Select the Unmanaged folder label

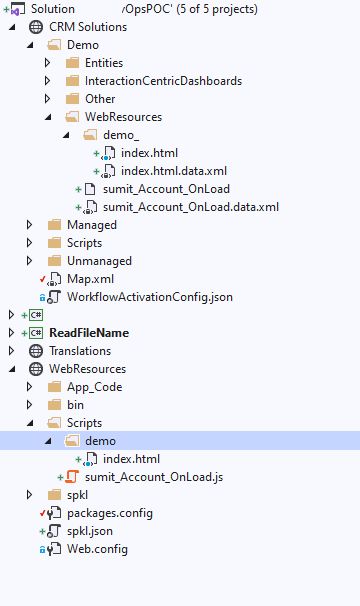(99, 261)
